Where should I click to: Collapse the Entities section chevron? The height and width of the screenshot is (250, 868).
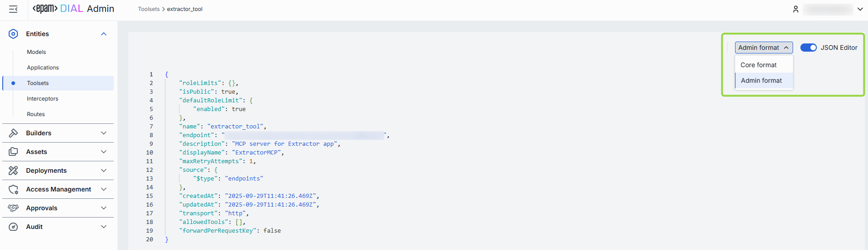104,34
